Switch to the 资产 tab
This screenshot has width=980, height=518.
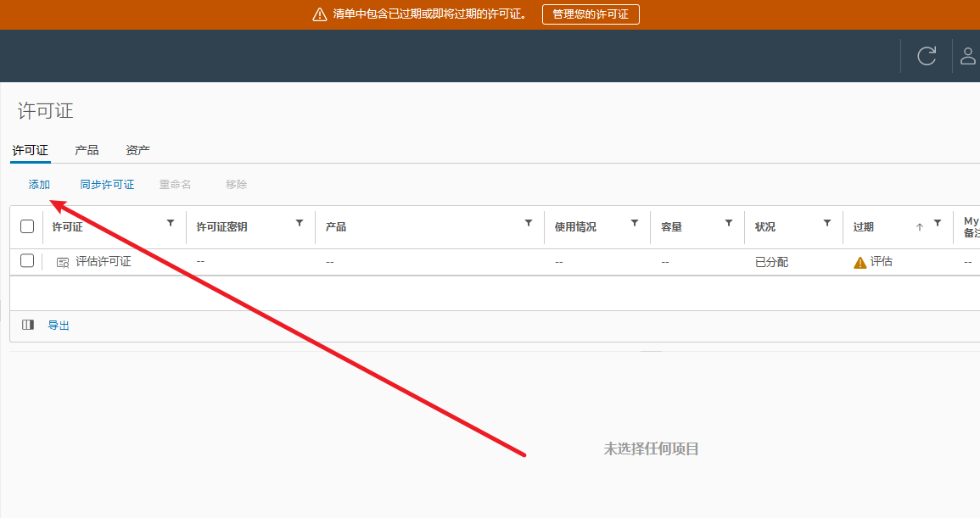(x=137, y=150)
